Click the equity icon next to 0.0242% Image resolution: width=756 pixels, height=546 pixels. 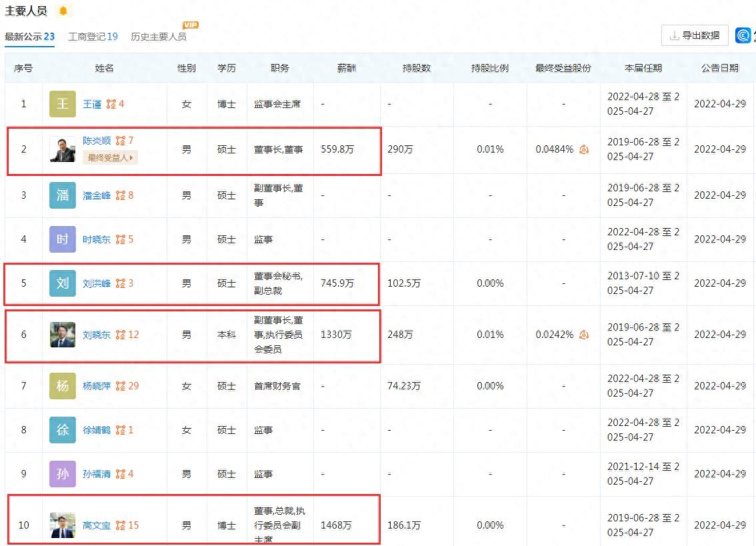[x=584, y=335]
